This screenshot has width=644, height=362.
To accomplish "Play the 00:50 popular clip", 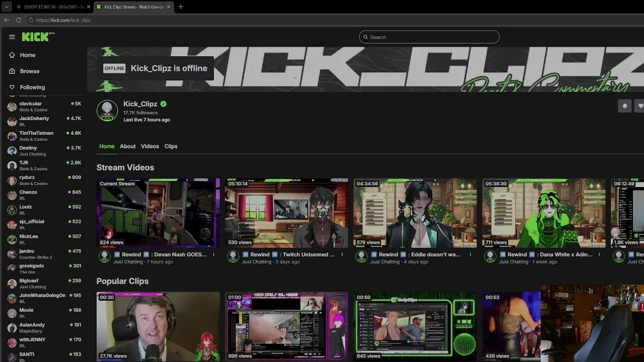I will (x=416, y=326).
